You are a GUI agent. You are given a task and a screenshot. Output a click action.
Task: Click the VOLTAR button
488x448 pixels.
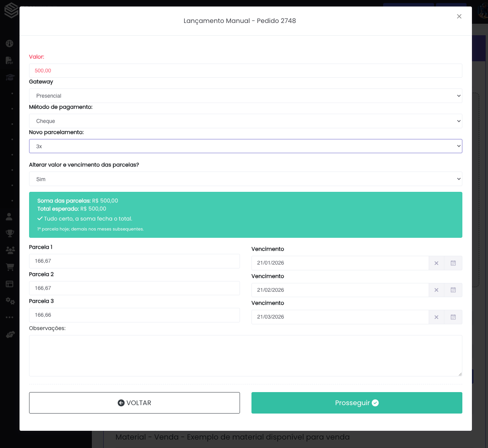134,403
